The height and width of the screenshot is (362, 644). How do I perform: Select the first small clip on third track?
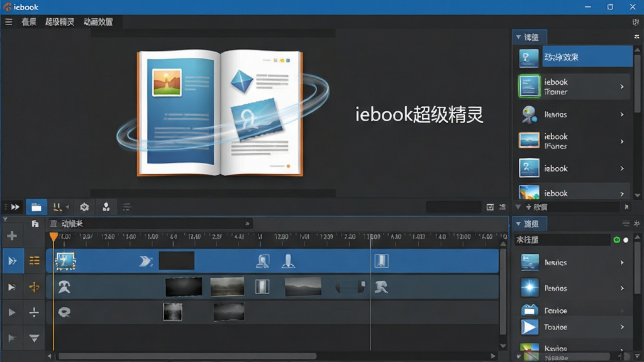[x=172, y=312]
